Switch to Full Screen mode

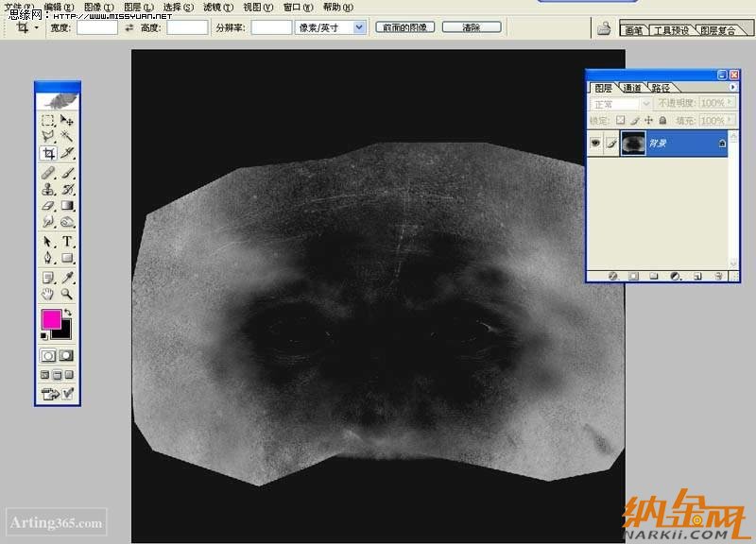(69, 375)
